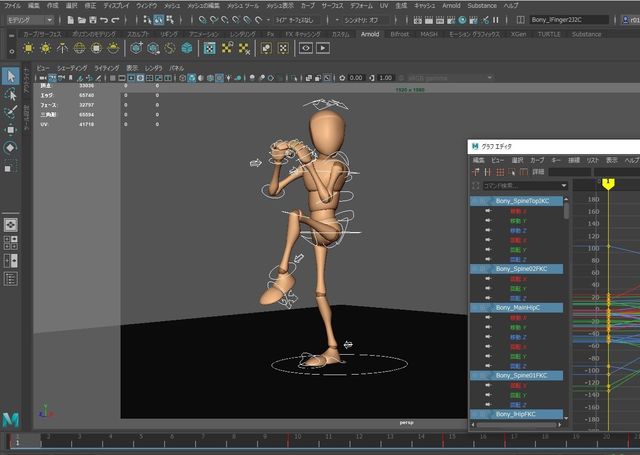The height and width of the screenshot is (455, 640).
Task: Open the sRGB gamma color space dropdown
Action: (449, 78)
